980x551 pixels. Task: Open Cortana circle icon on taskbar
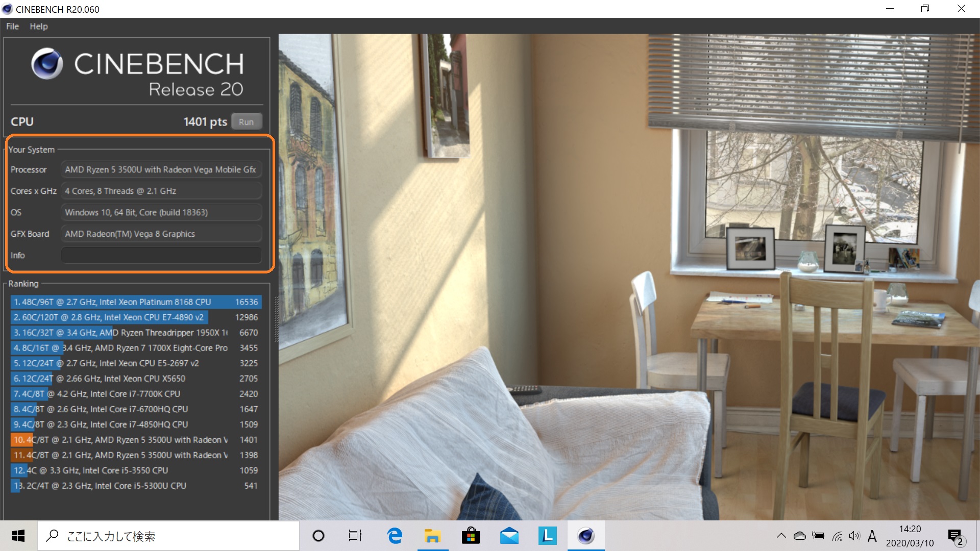[x=318, y=536]
